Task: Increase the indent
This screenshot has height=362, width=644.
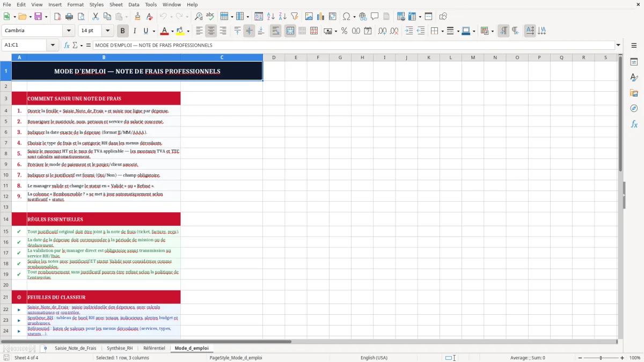Action: tap(409, 31)
